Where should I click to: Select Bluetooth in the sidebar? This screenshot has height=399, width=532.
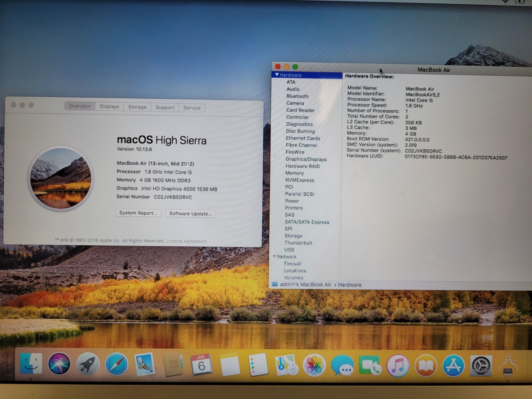298,96
